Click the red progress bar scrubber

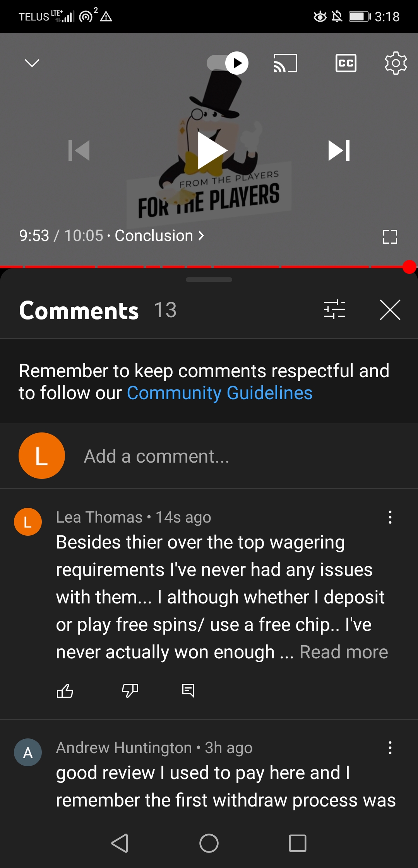coord(409,267)
